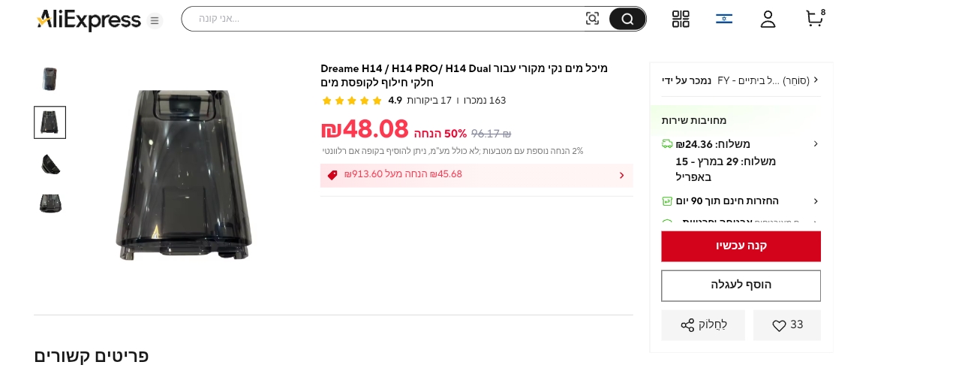
Task: Change country via the Israel flag icon
Action: pos(724,19)
